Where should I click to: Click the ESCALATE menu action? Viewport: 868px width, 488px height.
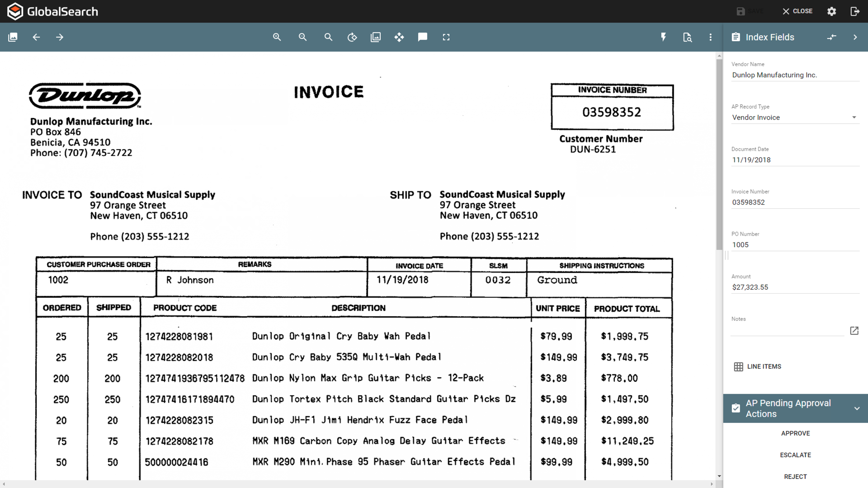(795, 455)
